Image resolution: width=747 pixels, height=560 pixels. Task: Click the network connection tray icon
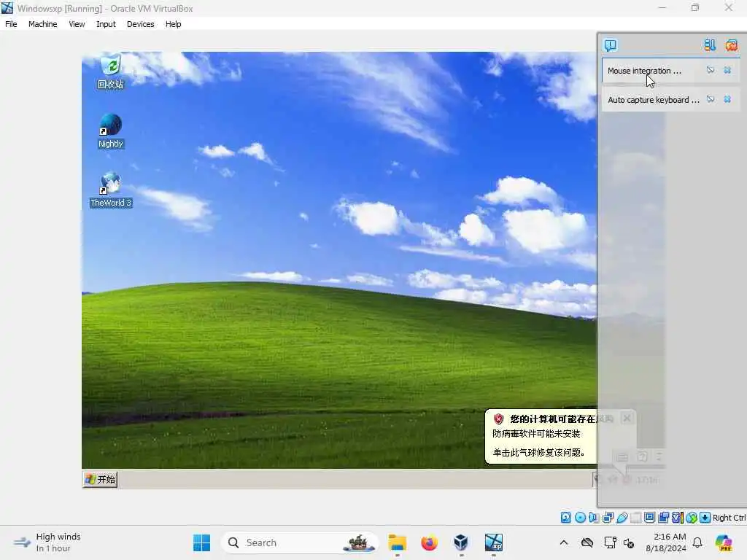point(611,542)
